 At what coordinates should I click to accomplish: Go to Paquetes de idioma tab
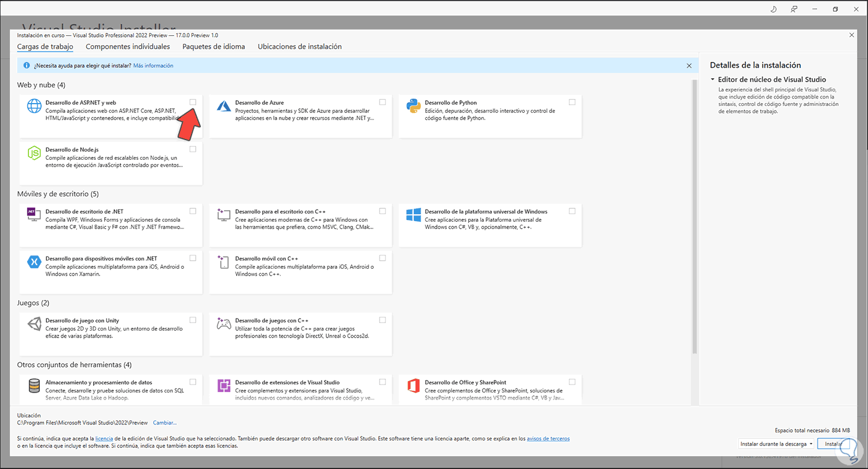[214, 46]
